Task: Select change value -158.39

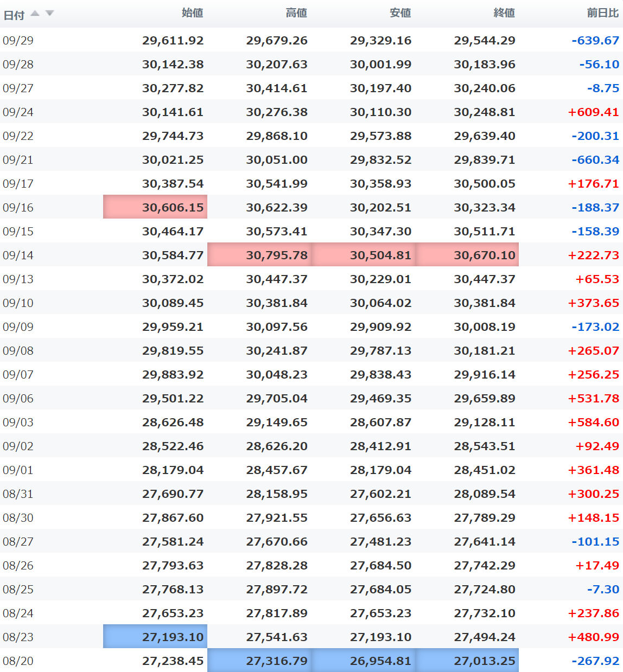Action: click(x=595, y=231)
